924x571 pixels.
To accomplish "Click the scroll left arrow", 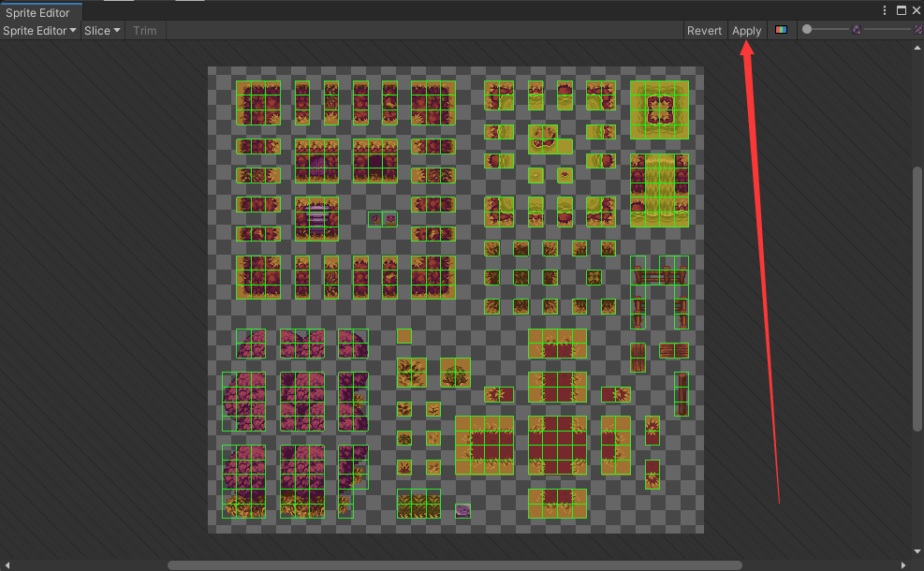I will [x=7, y=565].
